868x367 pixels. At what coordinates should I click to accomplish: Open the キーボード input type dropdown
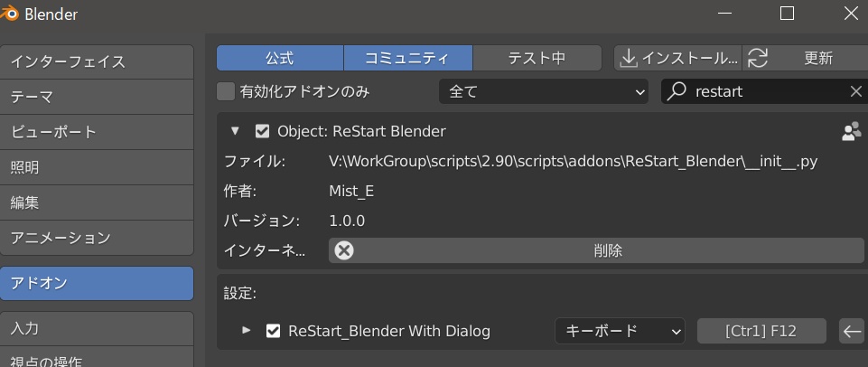point(620,332)
